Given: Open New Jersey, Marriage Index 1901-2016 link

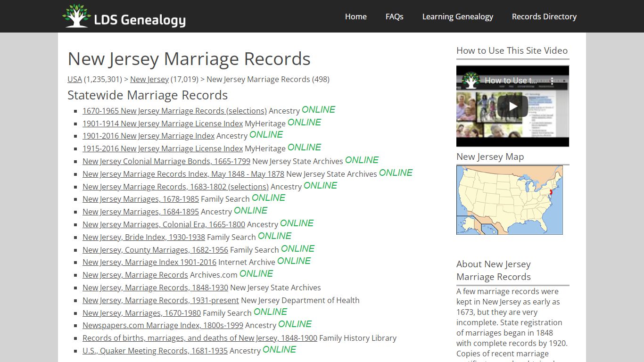Looking at the screenshot, I should coord(149,262).
